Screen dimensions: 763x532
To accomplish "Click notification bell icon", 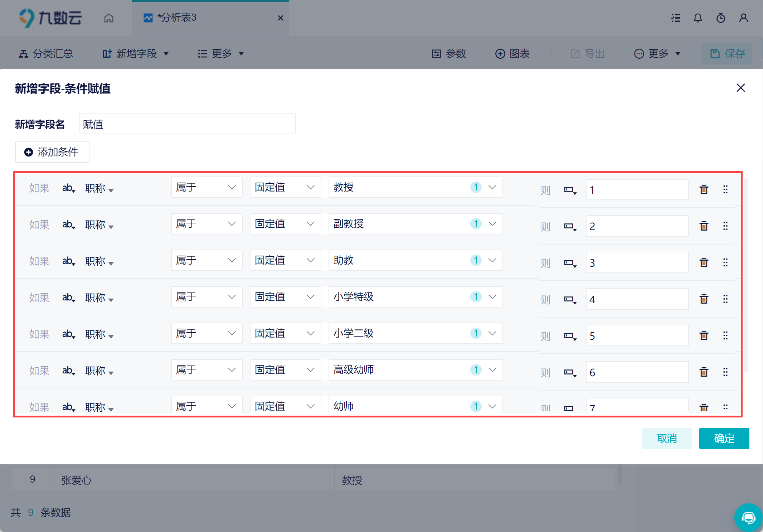I will 698,18.
